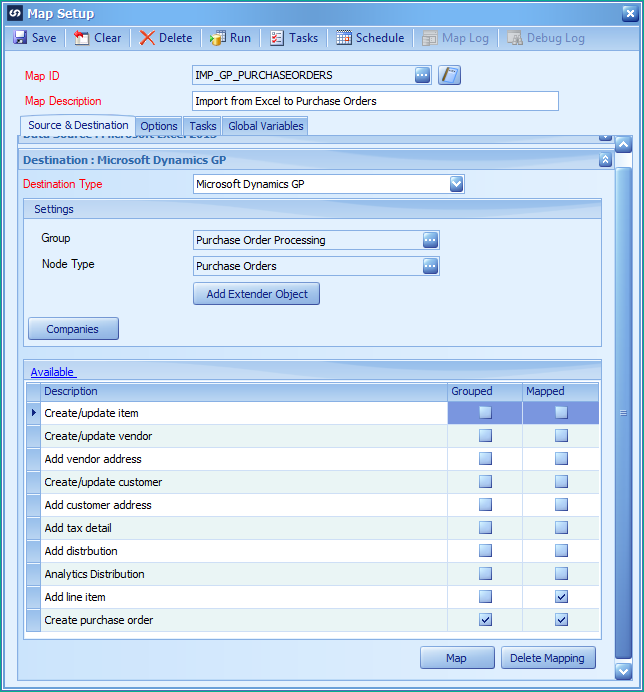Collapse the Destination Microsoft Dynamics GP section

(605, 160)
